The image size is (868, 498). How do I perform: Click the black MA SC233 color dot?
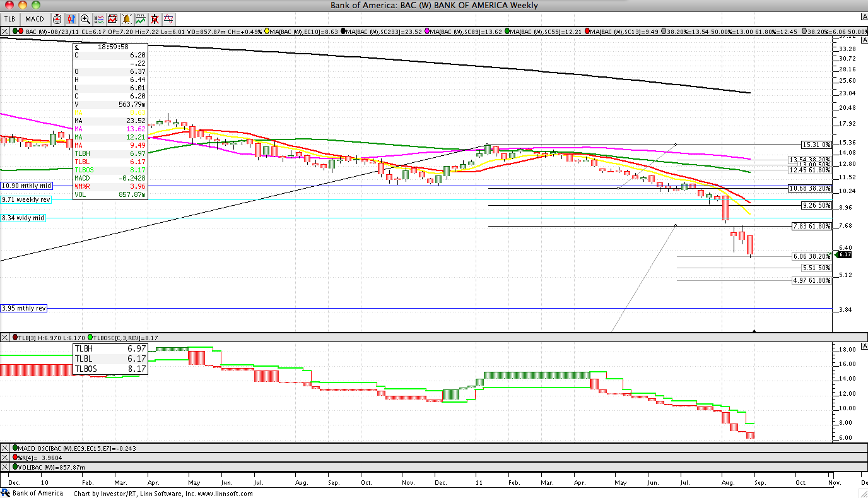click(342, 31)
